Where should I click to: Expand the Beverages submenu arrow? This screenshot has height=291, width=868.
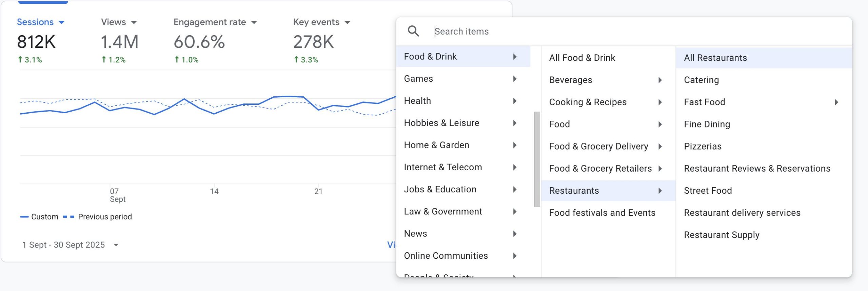point(660,80)
